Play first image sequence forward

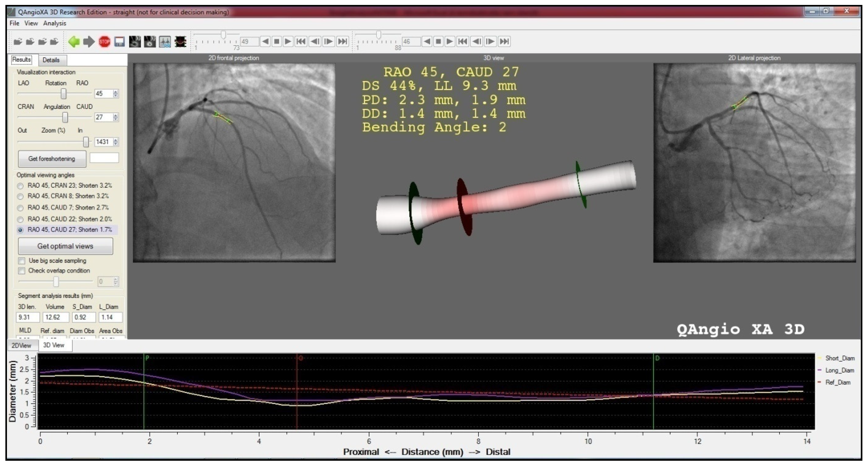288,41
